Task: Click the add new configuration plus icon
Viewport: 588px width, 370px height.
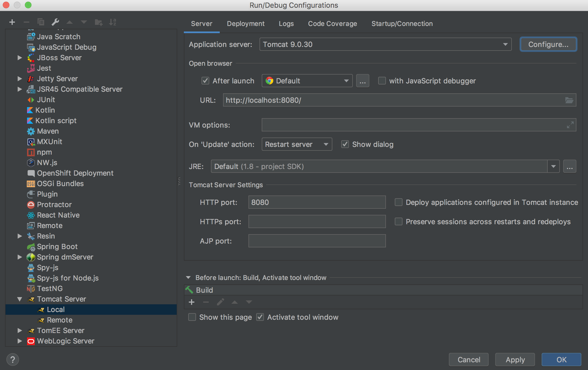Action: [12, 22]
